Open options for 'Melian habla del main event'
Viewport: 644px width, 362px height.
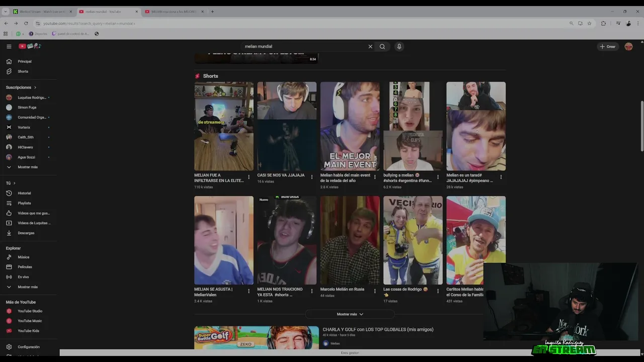pyautogui.click(x=375, y=177)
